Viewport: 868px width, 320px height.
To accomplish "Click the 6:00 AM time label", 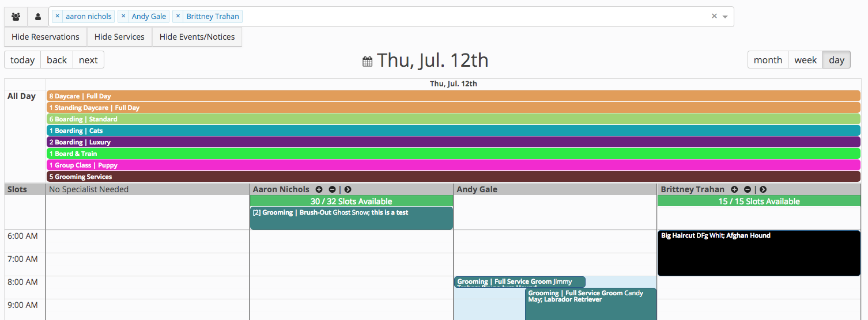I will (22, 236).
